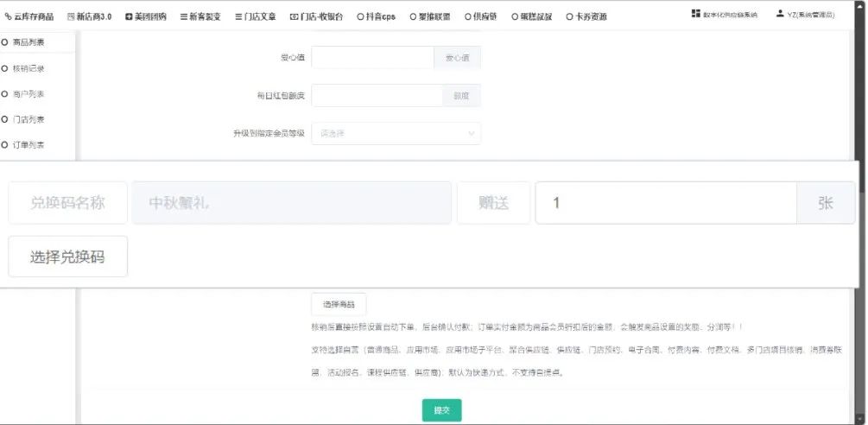Expand the 升级到指定会员等级 dropdown
The image size is (868, 425).
pyautogui.click(x=396, y=133)
